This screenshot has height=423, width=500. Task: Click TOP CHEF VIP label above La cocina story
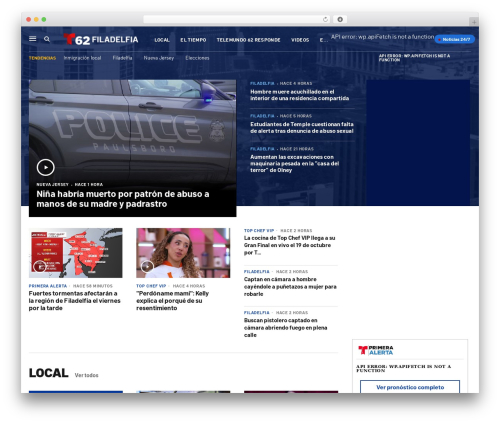[259, 231]
